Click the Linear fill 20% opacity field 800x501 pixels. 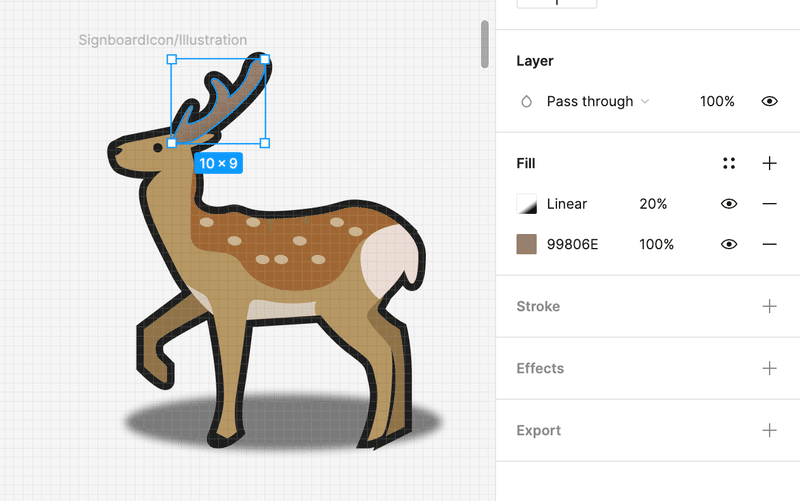click(x=653, y=204)
